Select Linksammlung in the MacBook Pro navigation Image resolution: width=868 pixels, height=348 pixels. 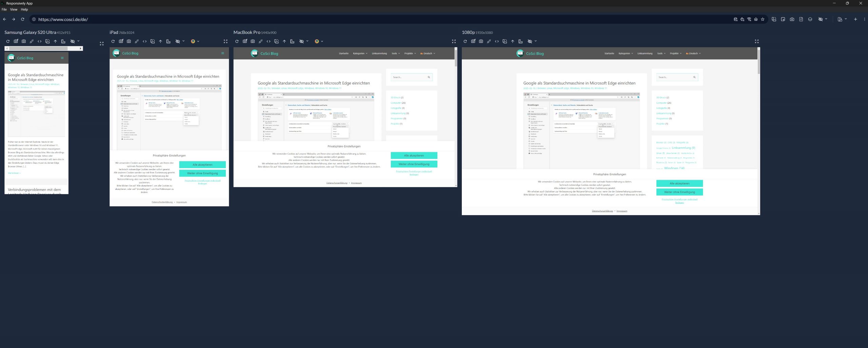click(x=379, y=53)
